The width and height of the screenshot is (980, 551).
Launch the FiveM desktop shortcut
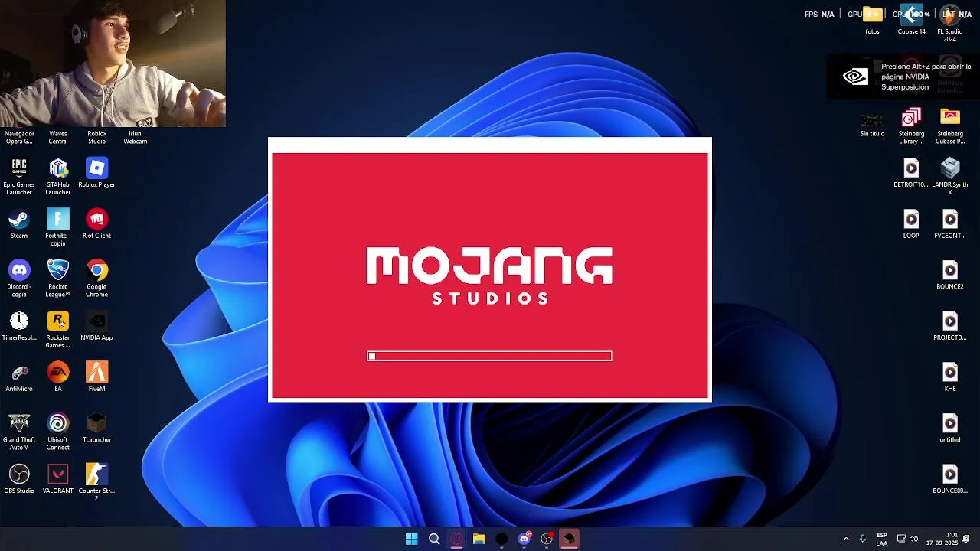96,377
